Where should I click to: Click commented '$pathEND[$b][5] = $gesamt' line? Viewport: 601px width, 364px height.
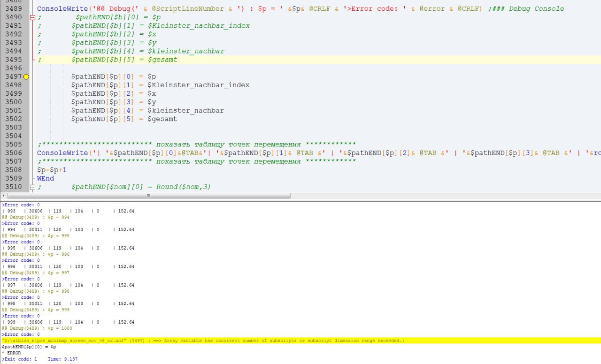(x=124, y=60)
